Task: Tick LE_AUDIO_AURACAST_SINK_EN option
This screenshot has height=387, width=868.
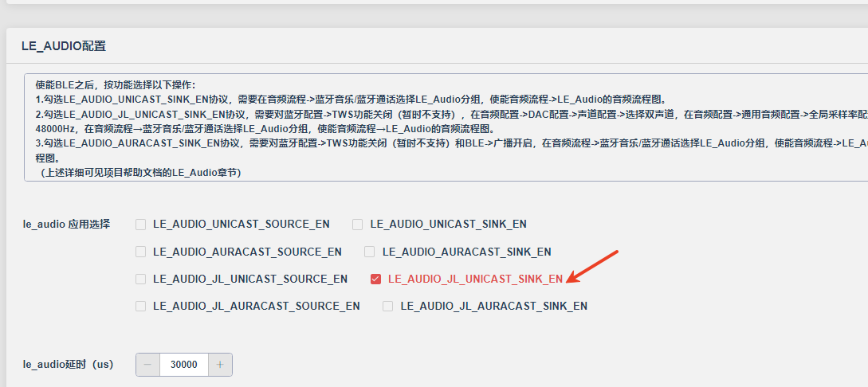Action: click(370, 252)
